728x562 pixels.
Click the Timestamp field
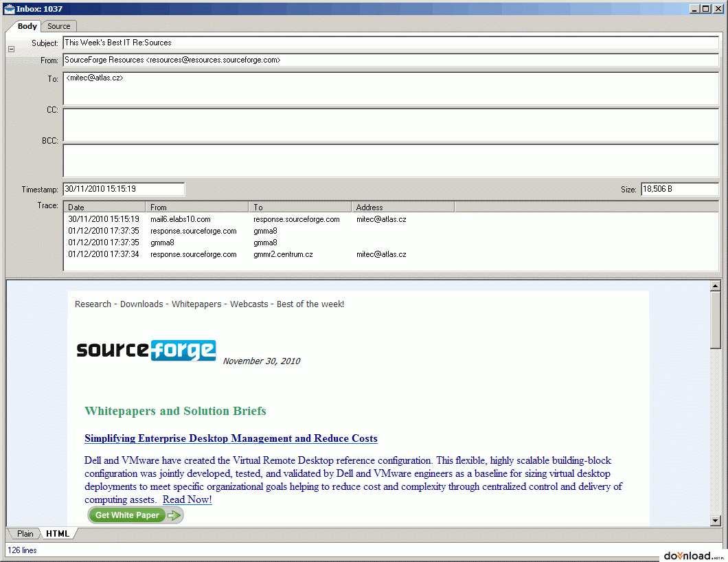(x=124, y=189)
